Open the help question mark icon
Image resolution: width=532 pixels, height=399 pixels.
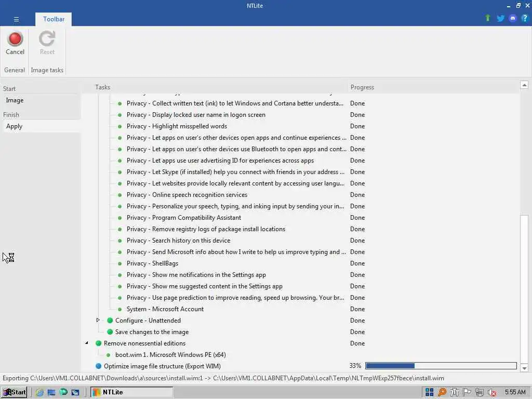pos(525,18)
